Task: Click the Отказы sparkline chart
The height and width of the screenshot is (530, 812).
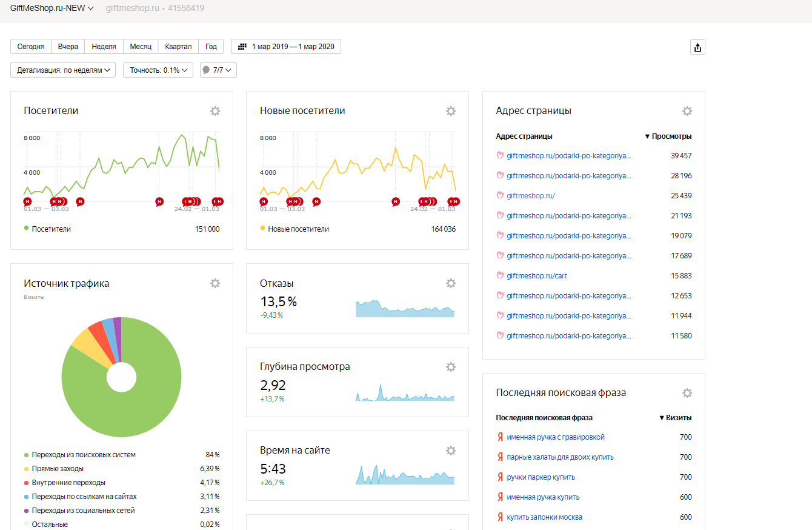Action: (x=405, y=309)
